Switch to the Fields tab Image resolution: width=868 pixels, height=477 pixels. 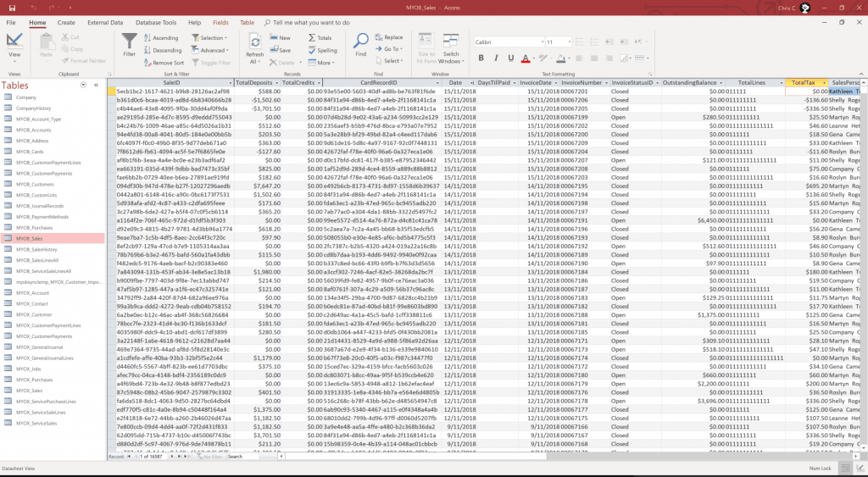pos(220,23)
